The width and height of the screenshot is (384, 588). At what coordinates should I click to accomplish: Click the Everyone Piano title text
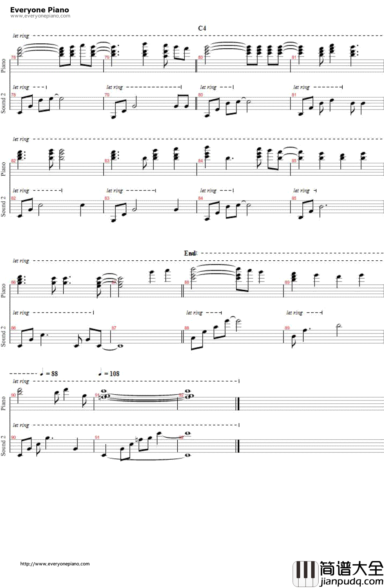point(40,9)
